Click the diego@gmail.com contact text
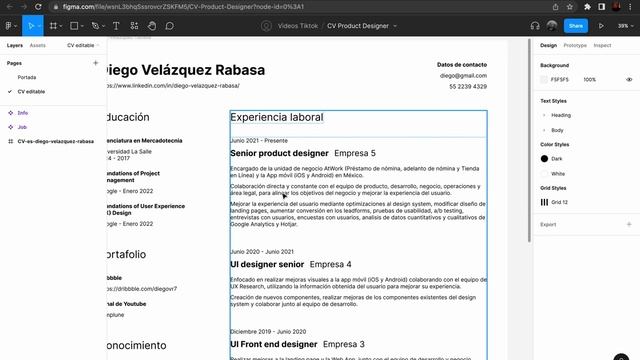The width and height of the screenshot is (640, 360). (x=463, y=76)
